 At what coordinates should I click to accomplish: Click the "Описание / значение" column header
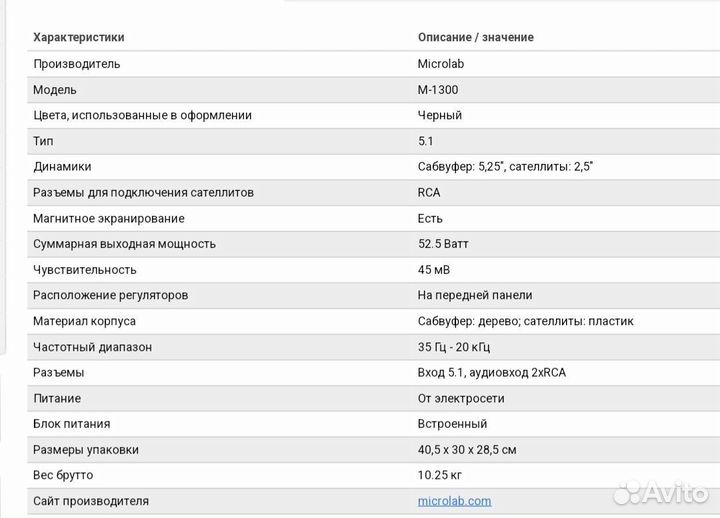point(475,38)
